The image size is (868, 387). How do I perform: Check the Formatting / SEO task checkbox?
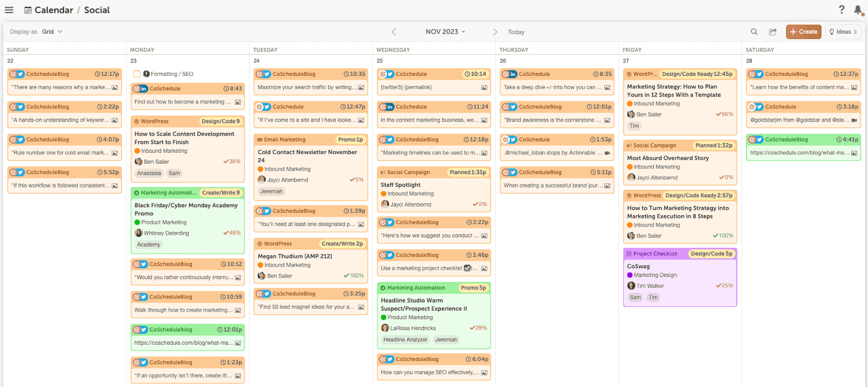[x=137, y=74]
